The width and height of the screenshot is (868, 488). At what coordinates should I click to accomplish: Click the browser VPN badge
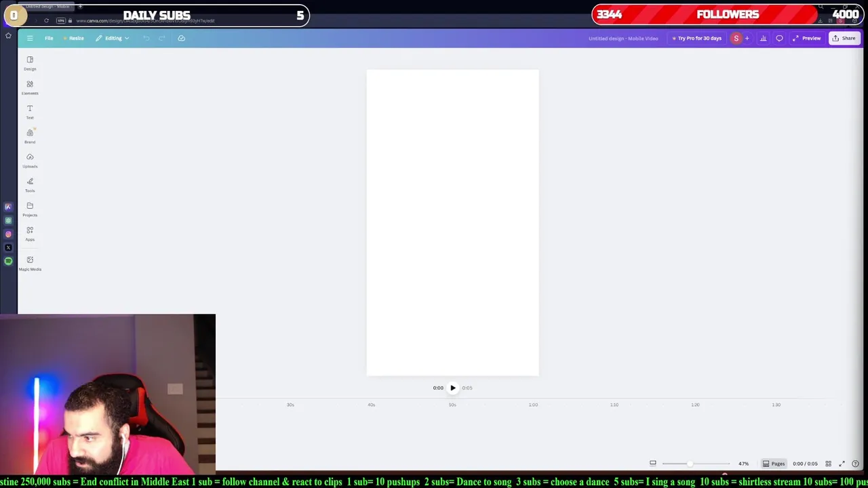[x=61, y=20]
